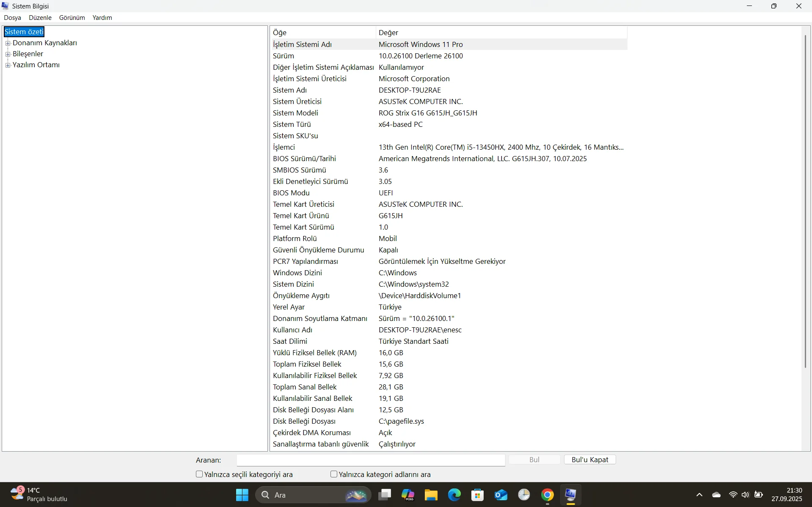Click the 'DESKTOP-T9U2RAE\enesc' user value
Viewport: 812px width, 507px height.
[420, 330]
